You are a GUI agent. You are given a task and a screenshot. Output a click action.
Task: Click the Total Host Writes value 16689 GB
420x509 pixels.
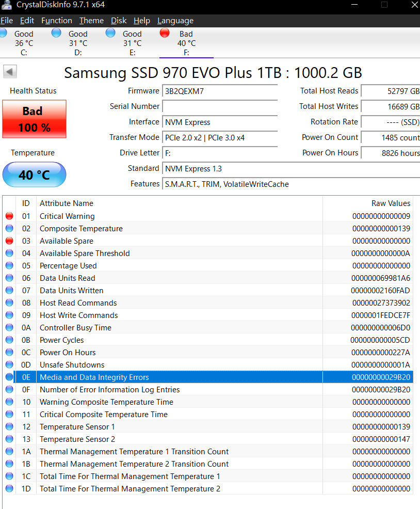[391, 106]
